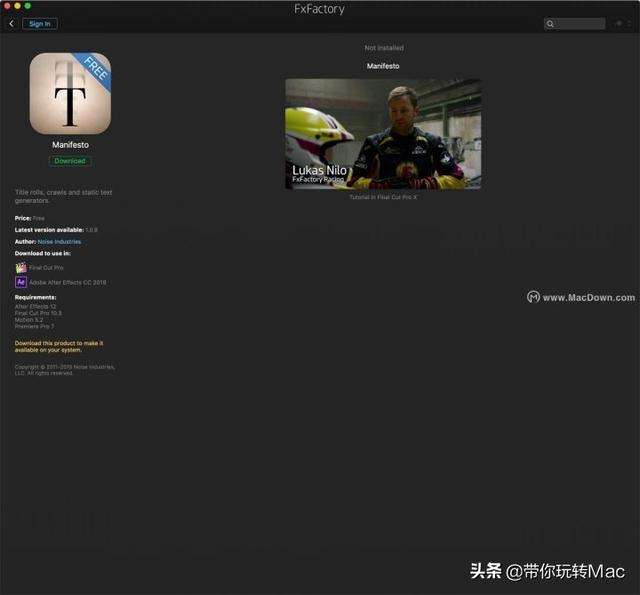The image size is (640, 595).
Task: Select the 'Final Cut Pro' host label
Action: tap(46, 268)
